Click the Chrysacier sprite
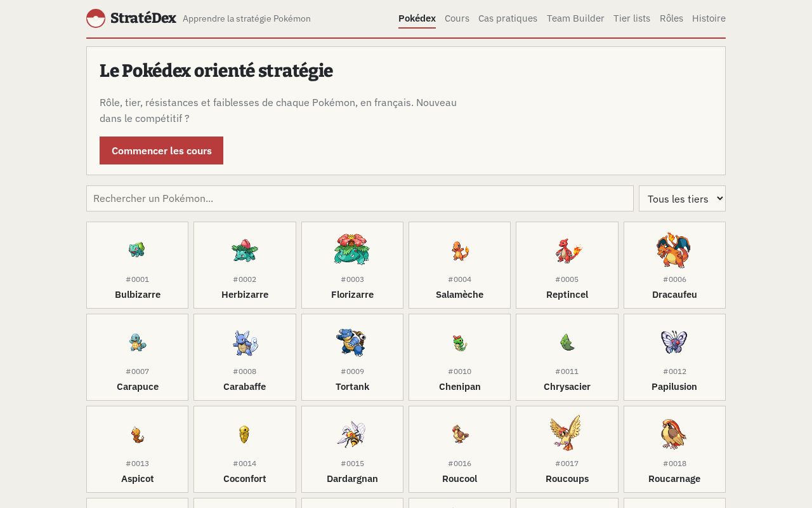The image size is (812, 508). point(567,342)
